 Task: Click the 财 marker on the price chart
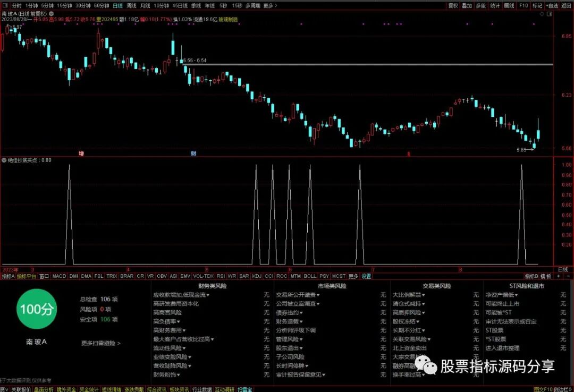click(193, 154)
